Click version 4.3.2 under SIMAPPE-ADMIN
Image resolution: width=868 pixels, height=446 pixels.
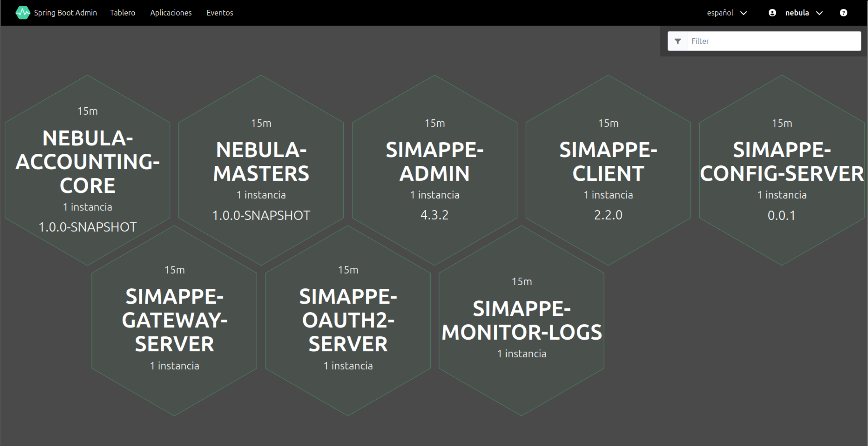[x=435, y=215]
